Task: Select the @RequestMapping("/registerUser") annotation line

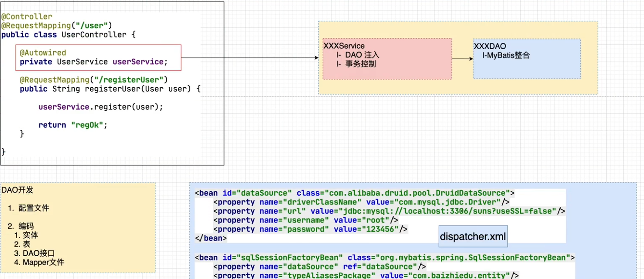Action: point(93,80)
